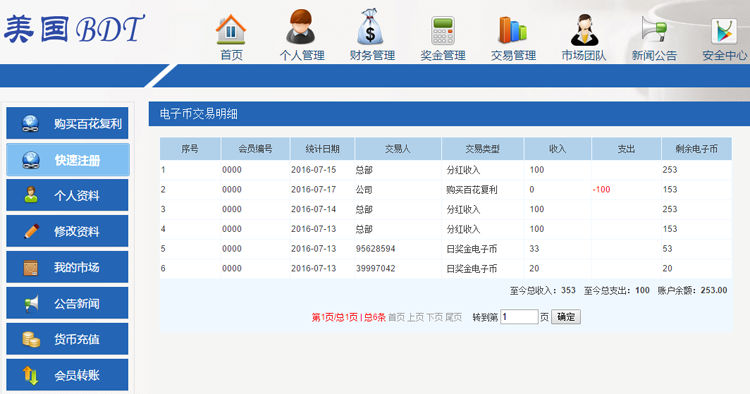Viewport: 750px width, 394px height.
Task: Click the 剩余电子币 column header
Action: coord(696,149)
